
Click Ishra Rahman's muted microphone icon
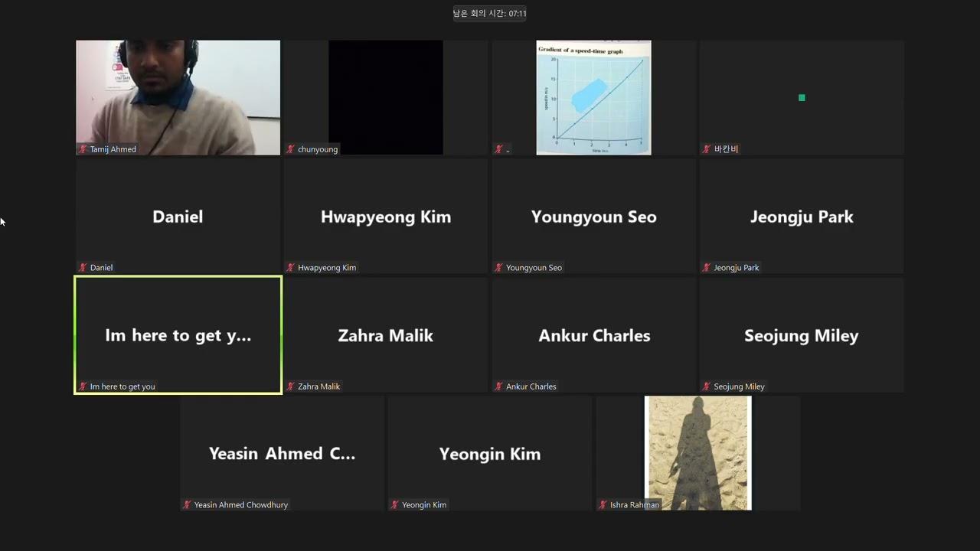(x=603, y=505)
